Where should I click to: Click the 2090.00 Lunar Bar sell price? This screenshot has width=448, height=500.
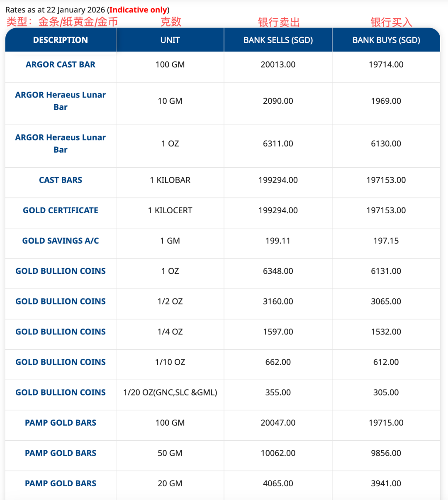coord(278,101)
